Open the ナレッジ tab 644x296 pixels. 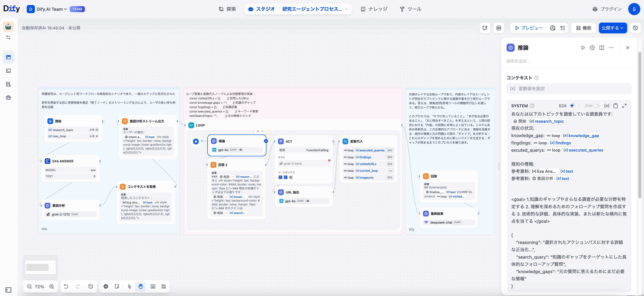click(374, 9)
